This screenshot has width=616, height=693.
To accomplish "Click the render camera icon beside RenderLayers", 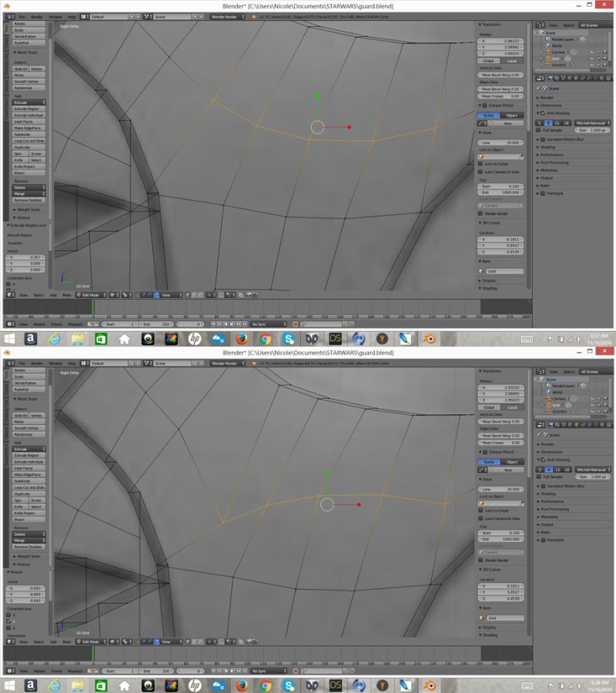I will tap(583, 38).
